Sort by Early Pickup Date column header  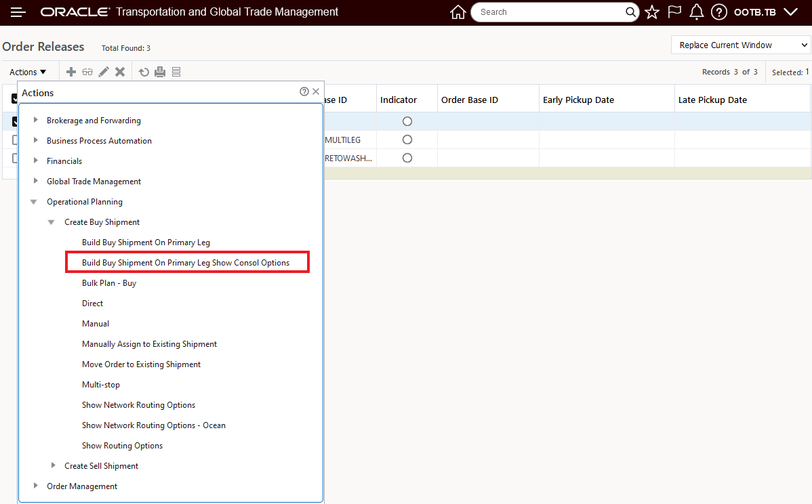(578, 100)
